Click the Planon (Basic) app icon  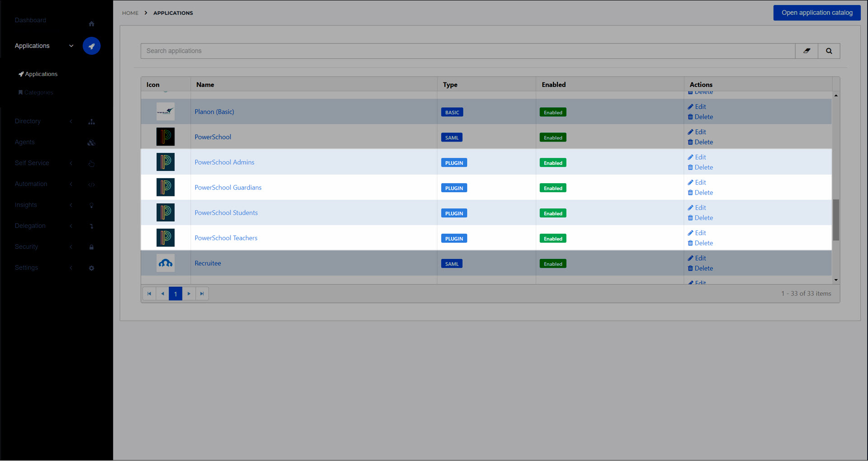pos(165,111)
